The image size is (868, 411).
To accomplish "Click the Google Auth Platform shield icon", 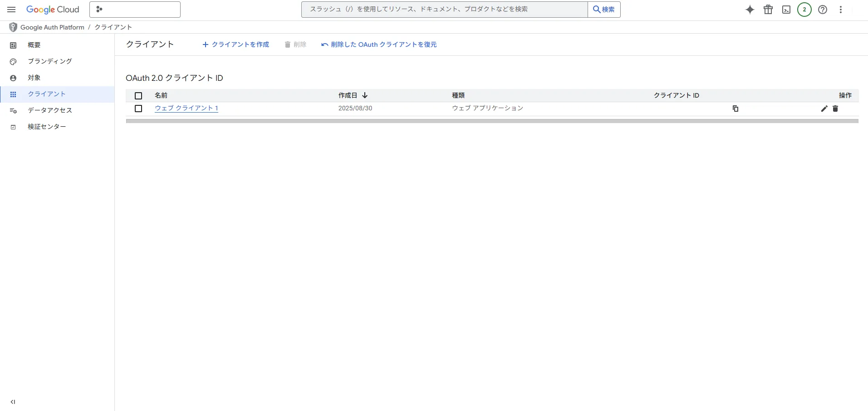I will click(x=13, y=27).
